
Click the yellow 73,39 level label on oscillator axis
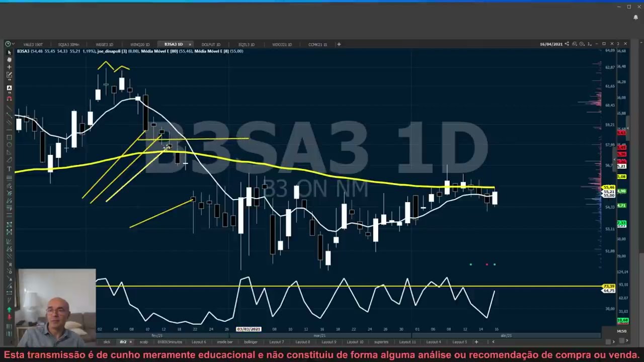pos(608,286)
